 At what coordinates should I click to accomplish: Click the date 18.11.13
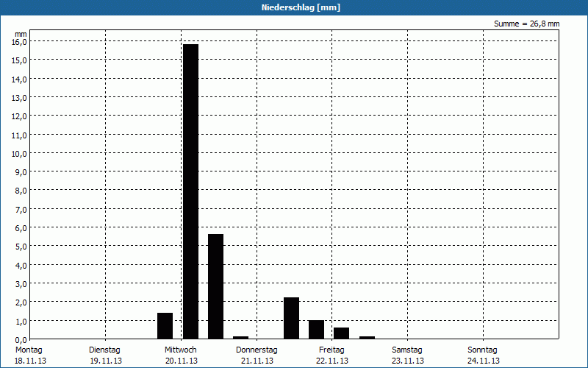click(x=30, y=361)
